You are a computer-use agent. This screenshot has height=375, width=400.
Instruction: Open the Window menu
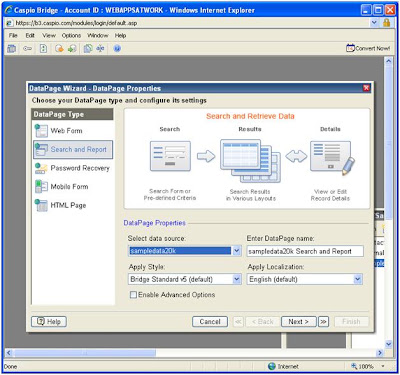[x=98, y=35]
